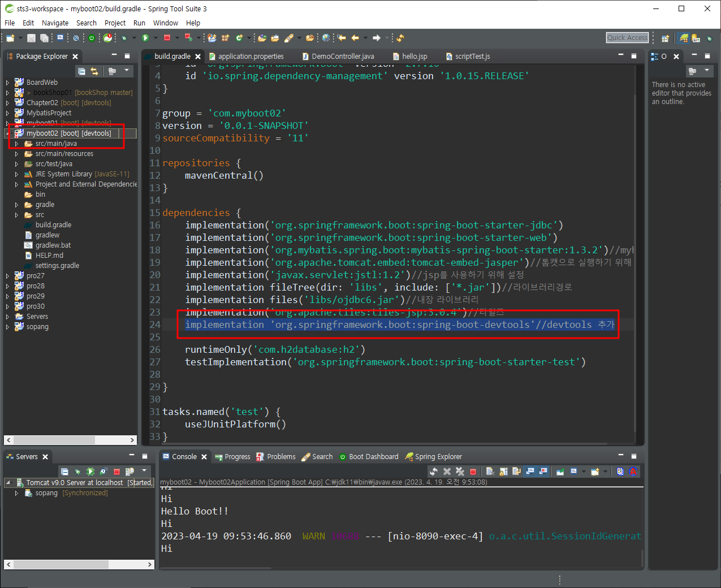Click the green Run button in toolbar
Viewport: 721px width, 588px height.
click(145, 38)
